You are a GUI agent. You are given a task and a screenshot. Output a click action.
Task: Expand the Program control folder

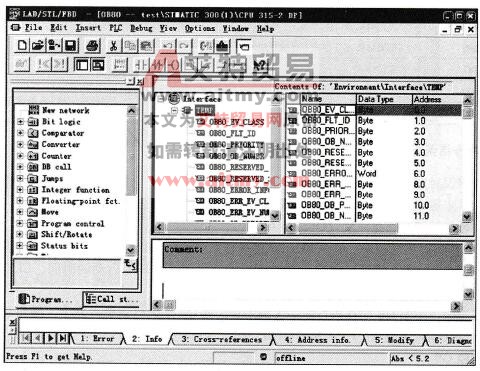20,223
